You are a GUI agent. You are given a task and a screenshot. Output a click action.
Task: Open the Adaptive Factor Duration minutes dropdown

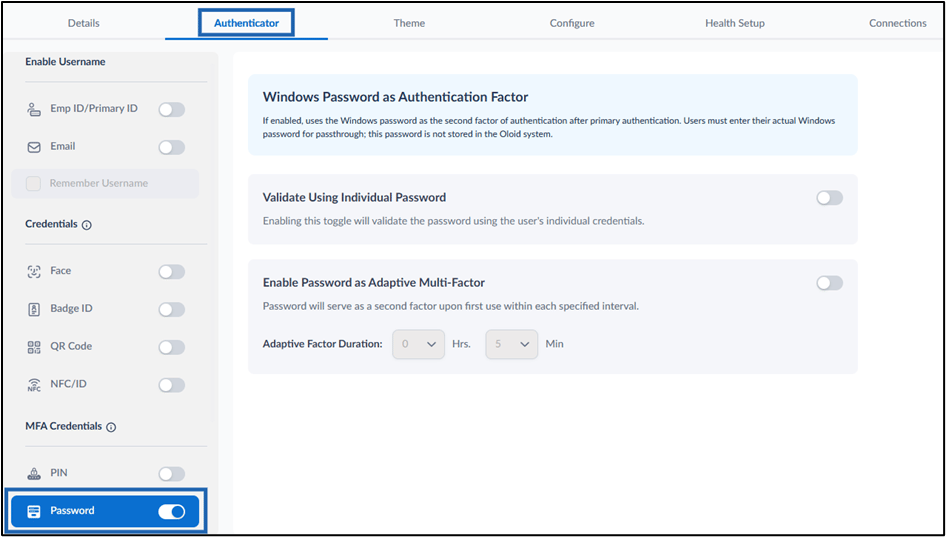(x=512, y=344)
